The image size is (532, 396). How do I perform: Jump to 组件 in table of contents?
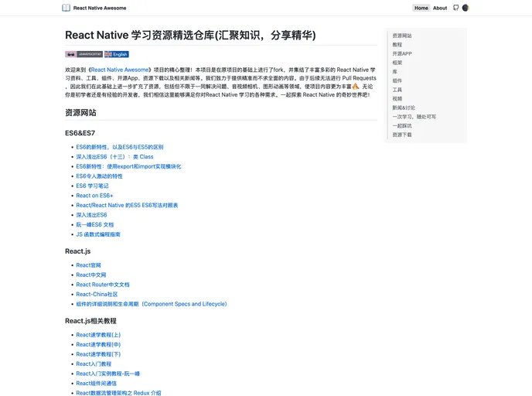(x=397, y=80)
